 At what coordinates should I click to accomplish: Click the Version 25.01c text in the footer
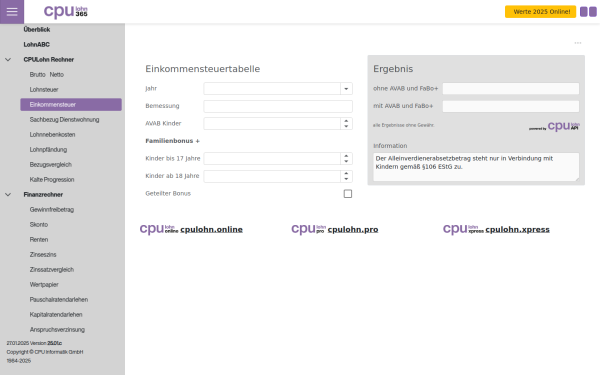[46, 343]
